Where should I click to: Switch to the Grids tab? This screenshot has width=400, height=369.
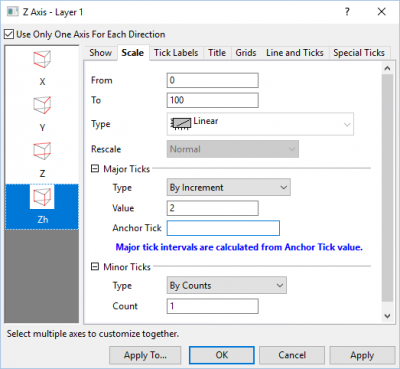tap(246, 53)
